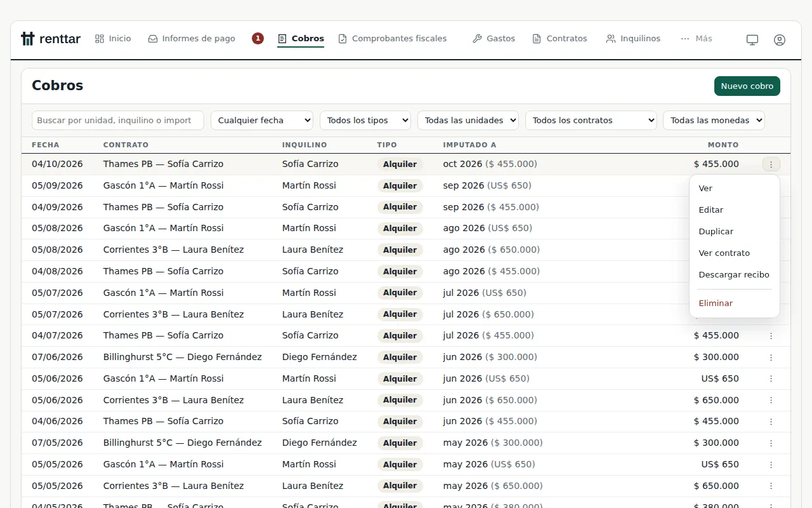
Task: Click the Fecha column header
Action: click(x=46, y=145)
